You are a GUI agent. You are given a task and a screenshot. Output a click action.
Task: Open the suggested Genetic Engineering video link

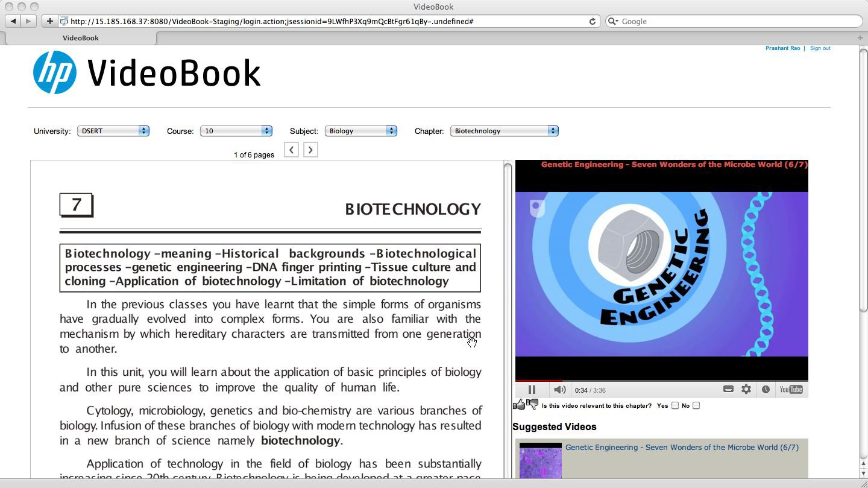[681, 448]
